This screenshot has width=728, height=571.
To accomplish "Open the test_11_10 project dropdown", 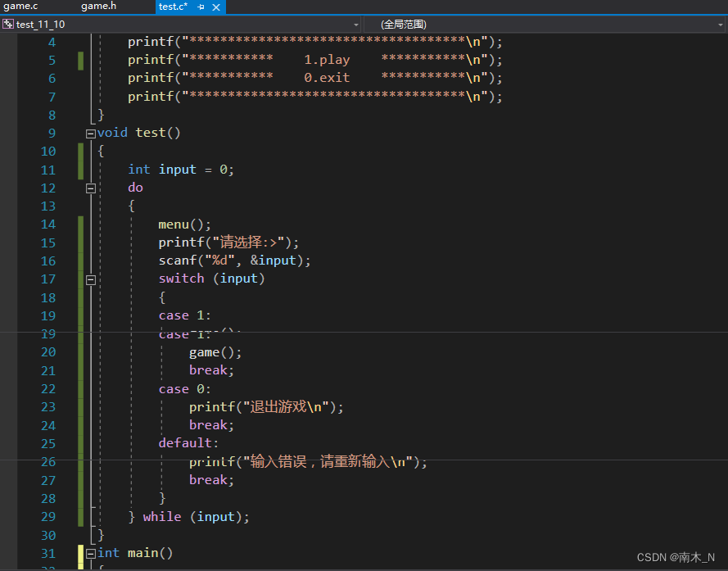I will coord(356,25).
